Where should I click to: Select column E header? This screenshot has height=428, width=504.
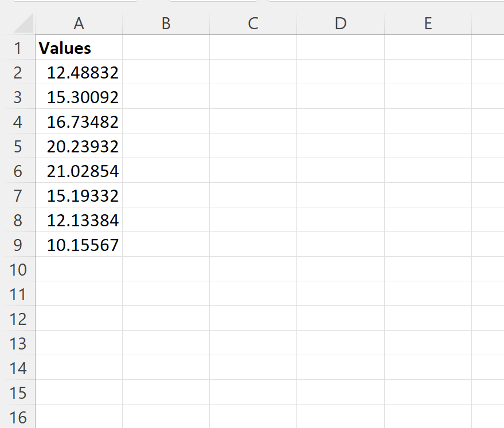427,23
